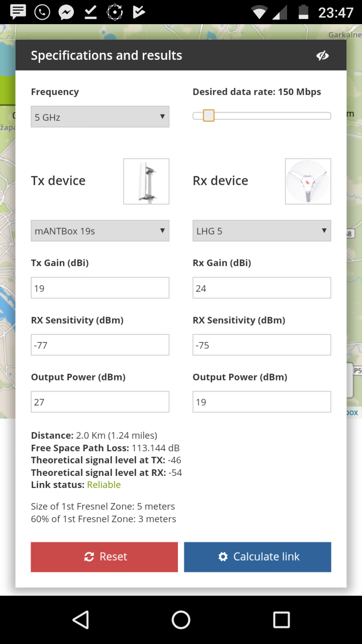Tap the Android back navigation button
Image resolution: width=362 pixels, height=644 pixels.
tap(80, 620)
